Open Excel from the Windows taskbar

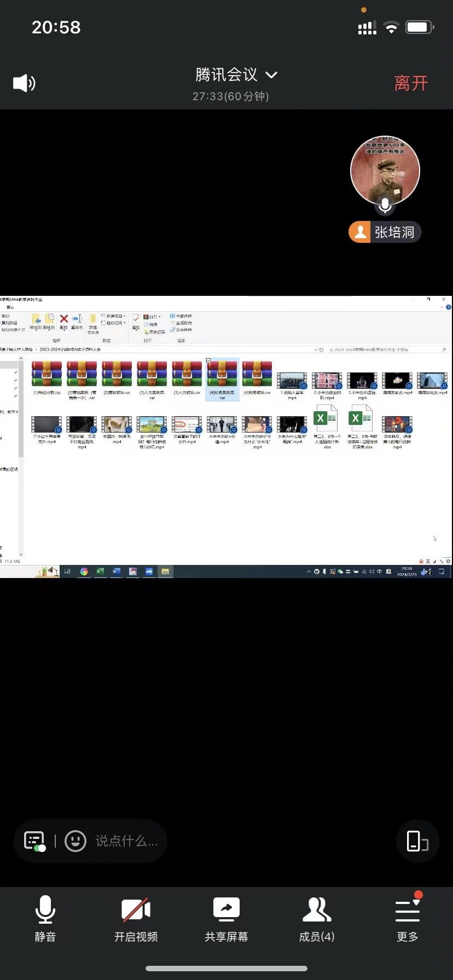[100, 571]
